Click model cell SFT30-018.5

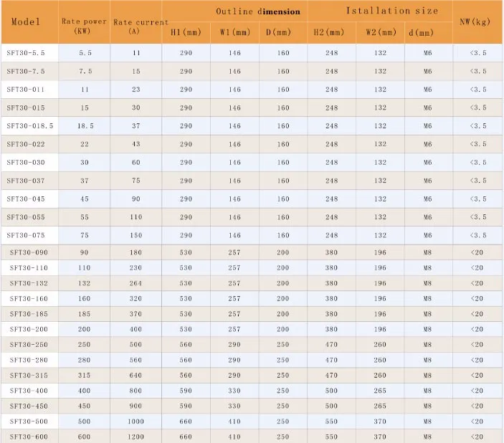pos(30,126)
